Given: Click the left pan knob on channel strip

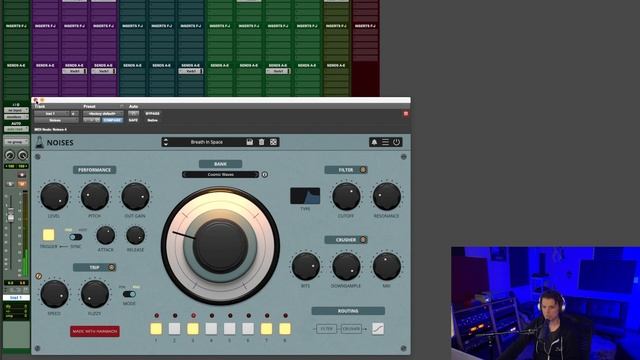Looking at the screenshot, I should pos(10,155).
